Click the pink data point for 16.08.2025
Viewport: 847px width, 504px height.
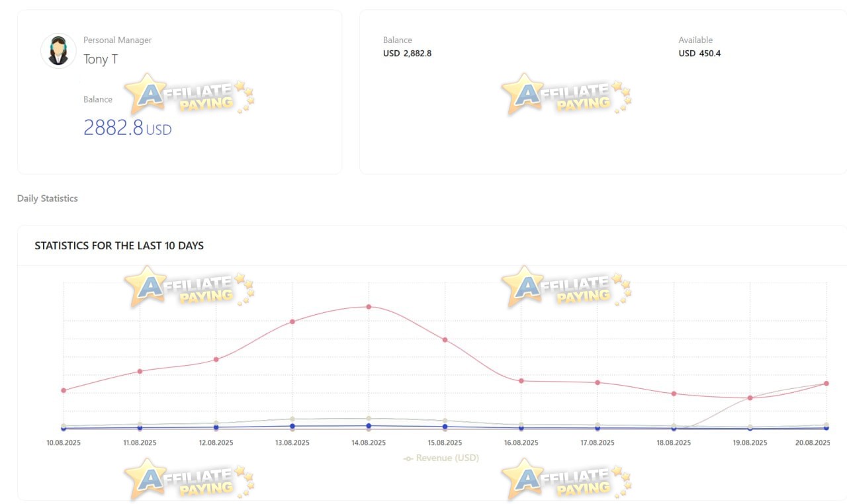tap(521, 381)
